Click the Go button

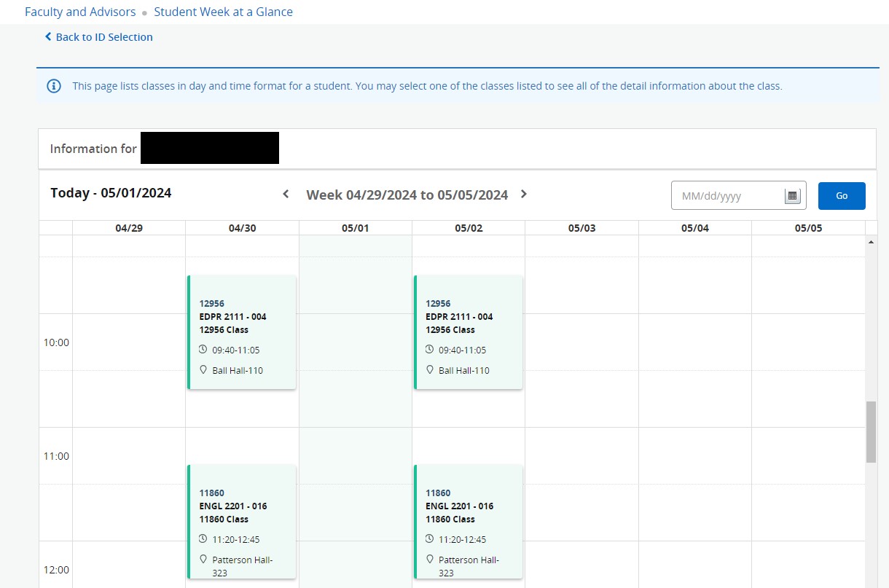pos(842,195)
